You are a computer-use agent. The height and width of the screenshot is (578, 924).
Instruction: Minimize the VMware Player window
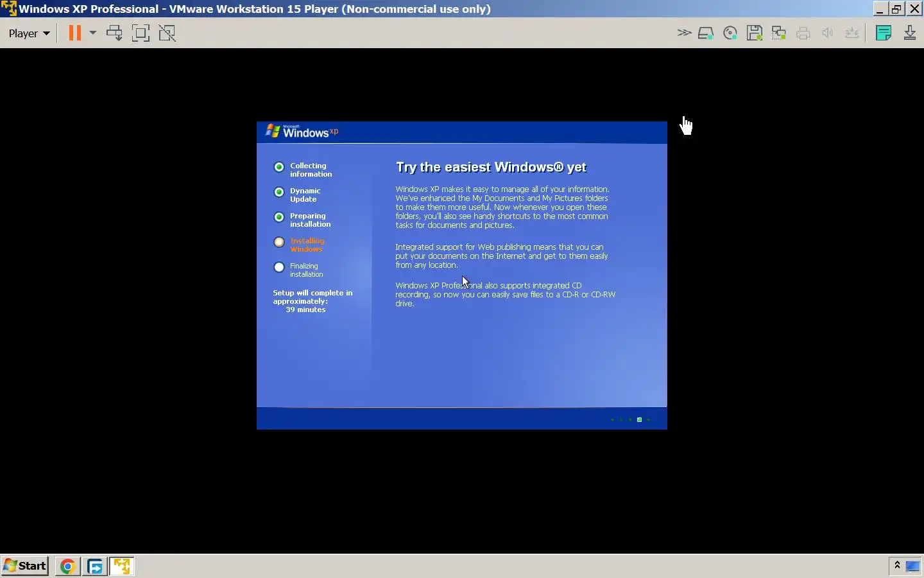pyautogui.click(x=880, y=9)
